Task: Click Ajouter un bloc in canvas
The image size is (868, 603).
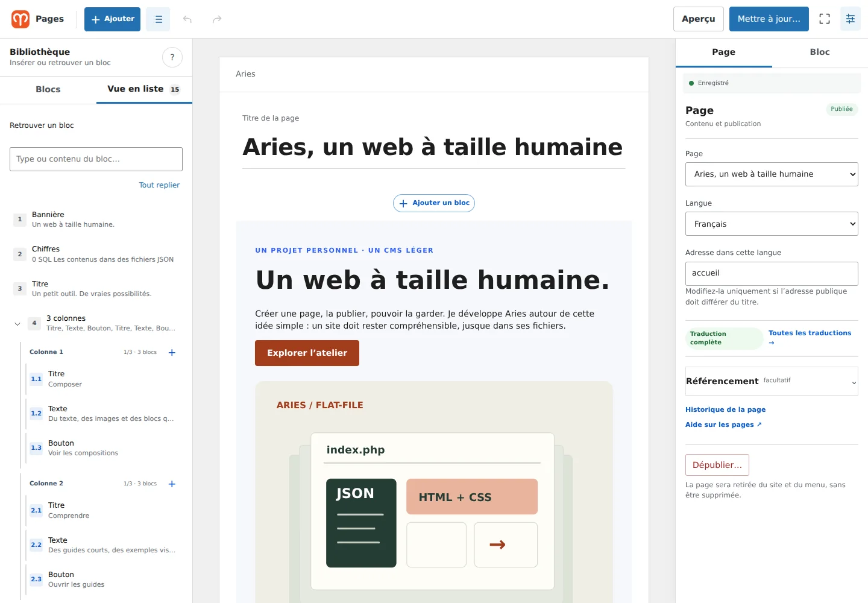Action: pos(434,203)
